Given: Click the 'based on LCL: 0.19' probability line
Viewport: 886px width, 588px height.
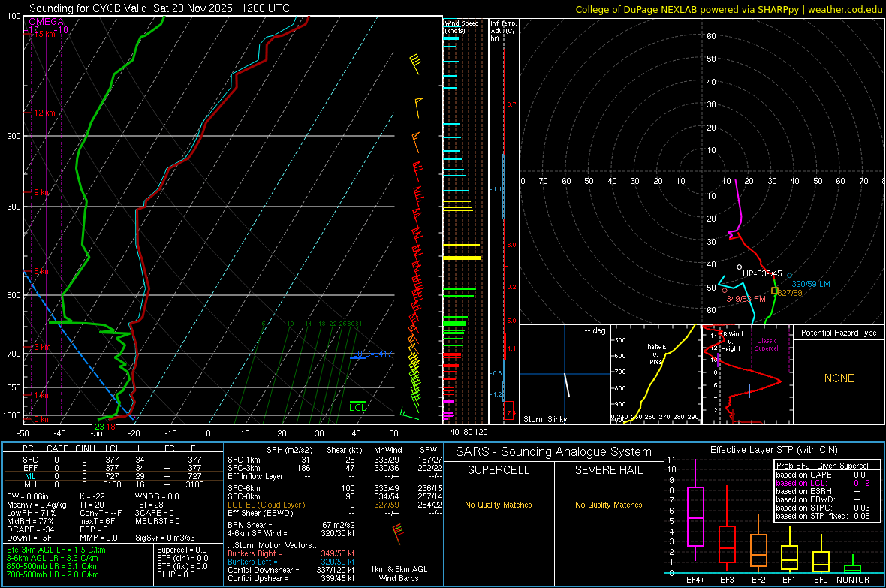Looking at the screenshot, I should point(823,484).
